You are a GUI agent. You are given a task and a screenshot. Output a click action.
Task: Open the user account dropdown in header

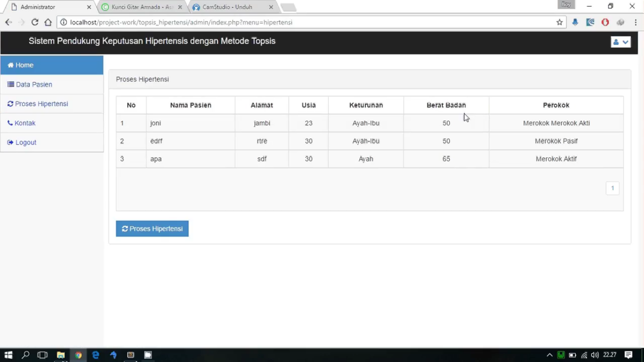[620, 42]
